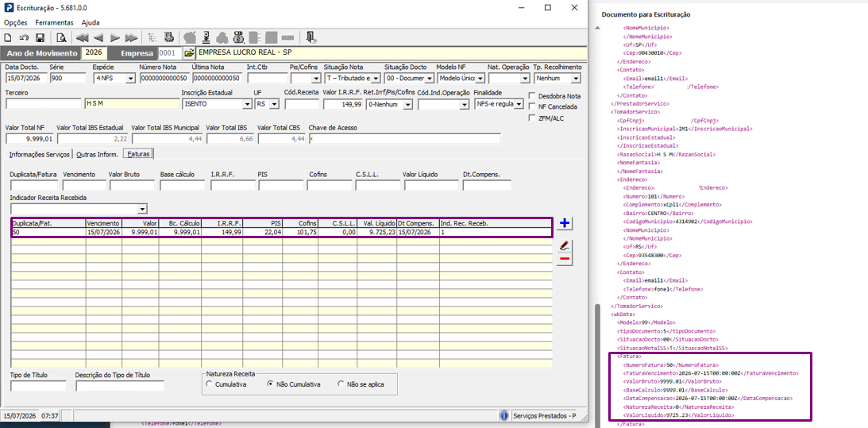Screen dimensions: 868x428
Task: Switch to the Informações Serviços tab
Action: point(40,154)
